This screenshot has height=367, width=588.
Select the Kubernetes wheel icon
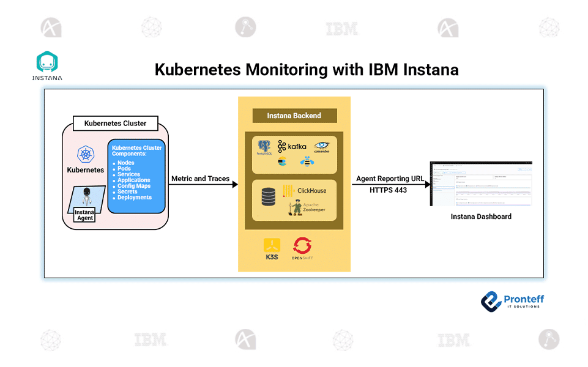click(x=85, y=155)
